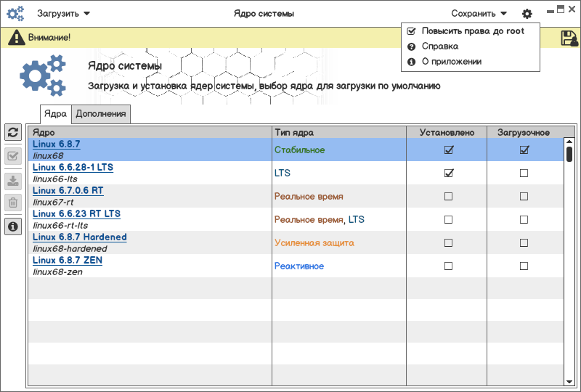Expand the Сохранить dropdown

(479, 13)
